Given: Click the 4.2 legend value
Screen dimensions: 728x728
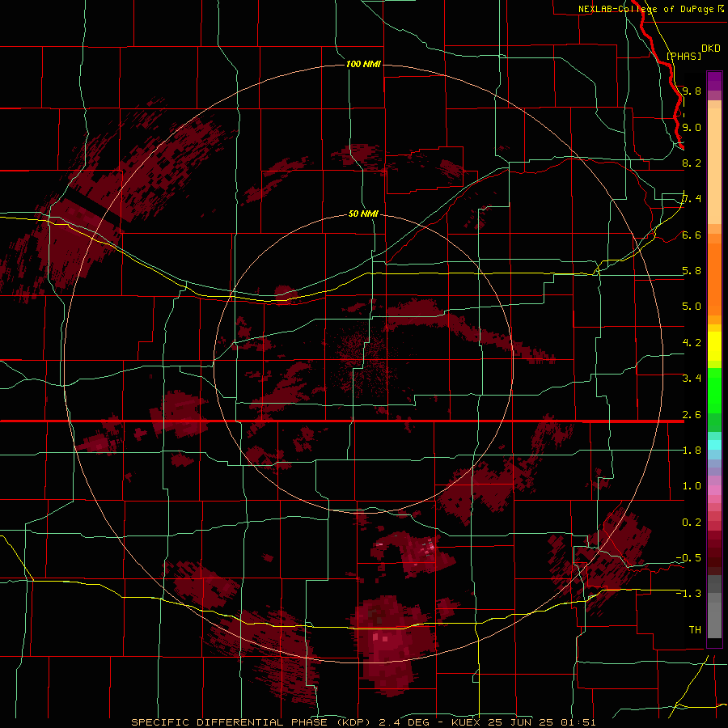Looking at the screenshot, I should pyautogui.click(x=692, y=343).
